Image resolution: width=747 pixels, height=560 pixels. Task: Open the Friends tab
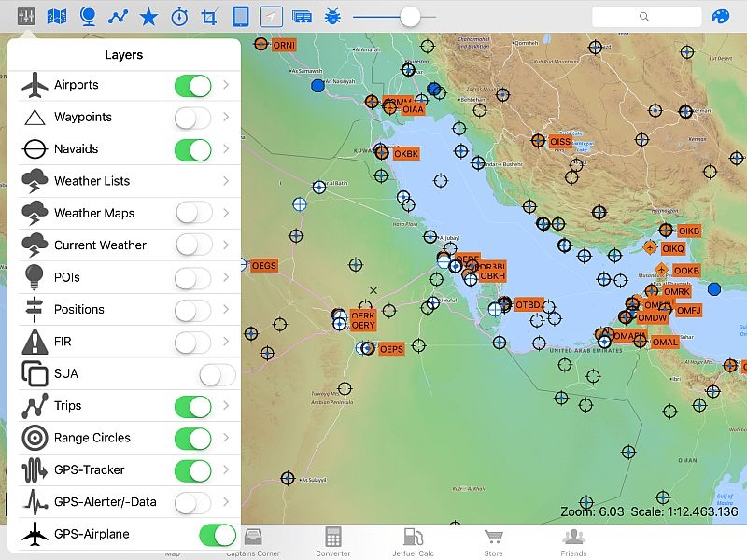click(x=573, y=542)
